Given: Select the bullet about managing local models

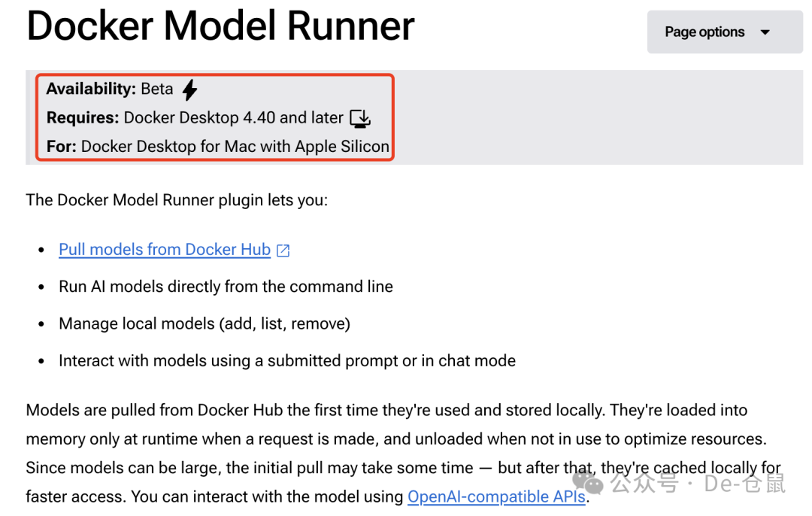Looking at the screenshot, I should coord(204,323).
